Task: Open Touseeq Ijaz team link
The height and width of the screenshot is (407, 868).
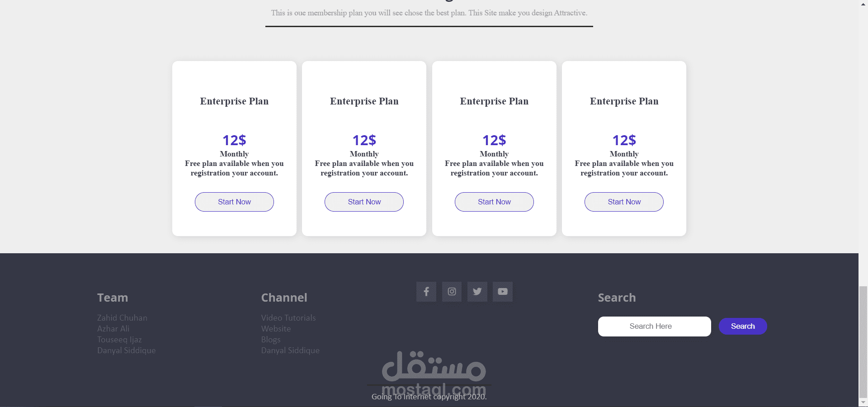Action: coord(119,340)
